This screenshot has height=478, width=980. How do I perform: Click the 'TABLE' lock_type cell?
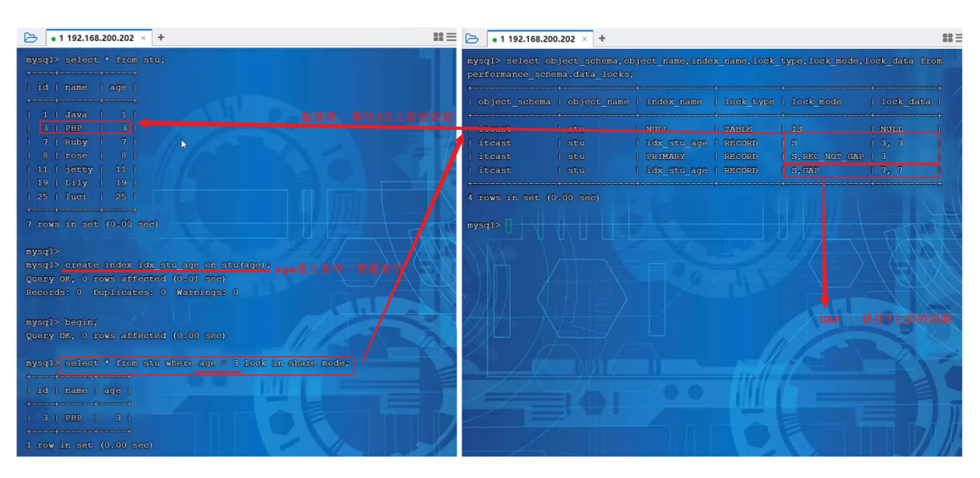[738, 129]
